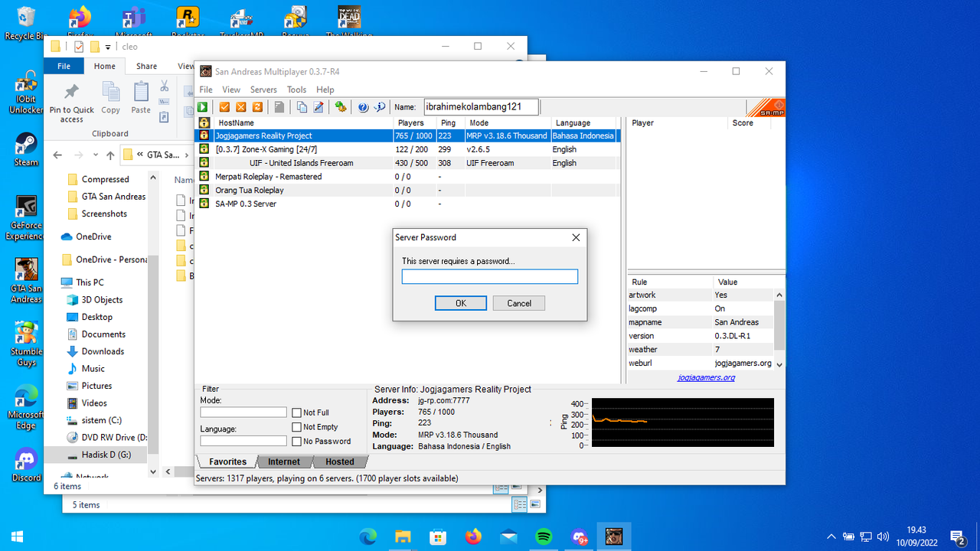Click the Copy Server Info icon

[302, 107]
